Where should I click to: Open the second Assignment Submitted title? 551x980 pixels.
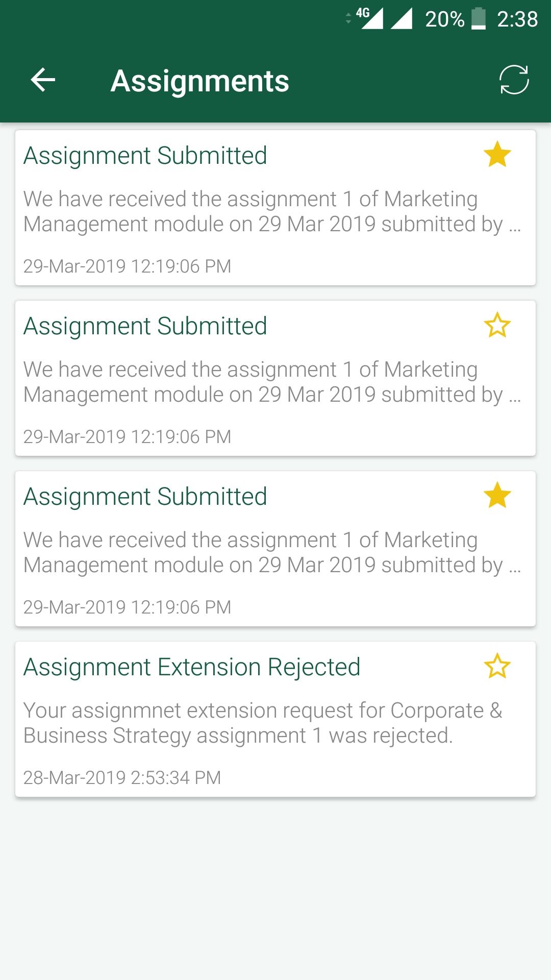145,326
